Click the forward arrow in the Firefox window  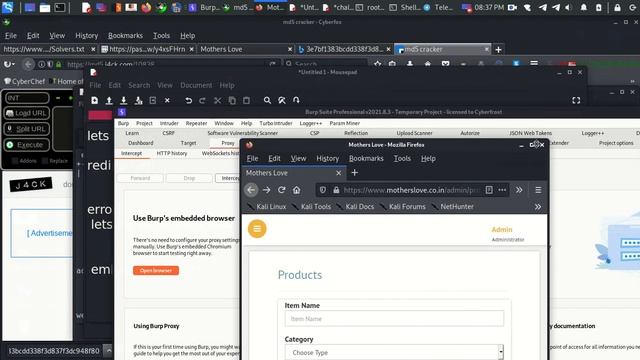[267, 190]
